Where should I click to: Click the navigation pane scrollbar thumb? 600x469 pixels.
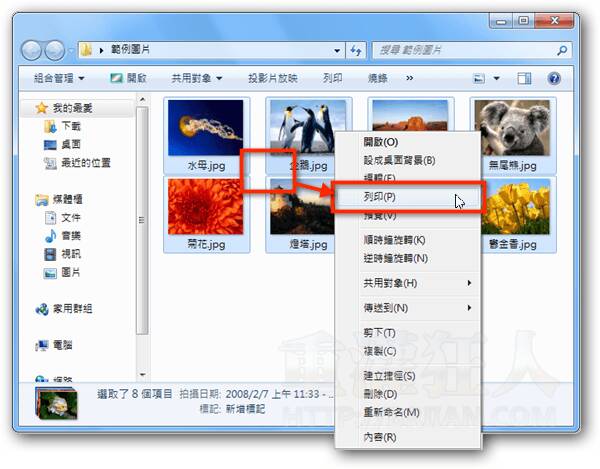(x=142, y=221)
